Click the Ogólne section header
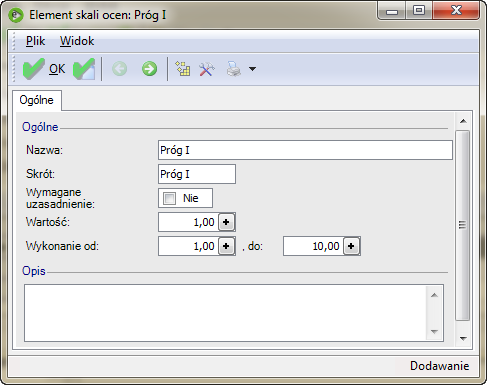Viewport: 487px width, 385px height. pyautogui.click(x=40, y=127)
